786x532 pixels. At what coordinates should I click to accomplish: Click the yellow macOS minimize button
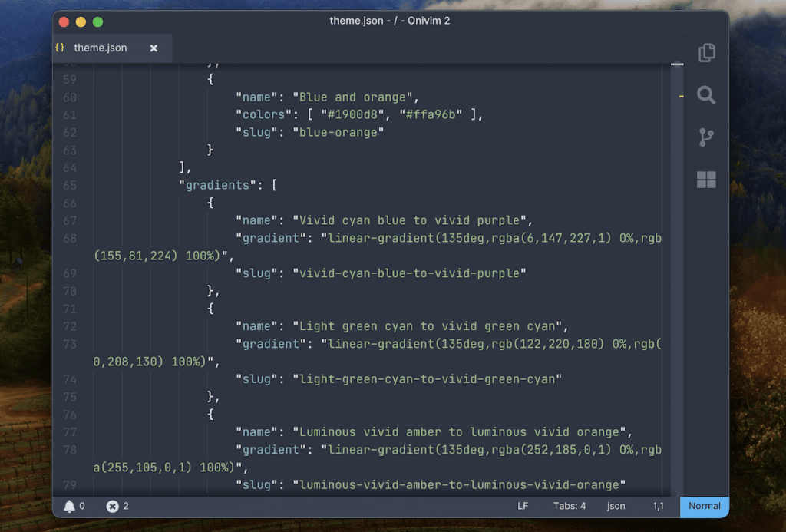click(x=81, y=21)
